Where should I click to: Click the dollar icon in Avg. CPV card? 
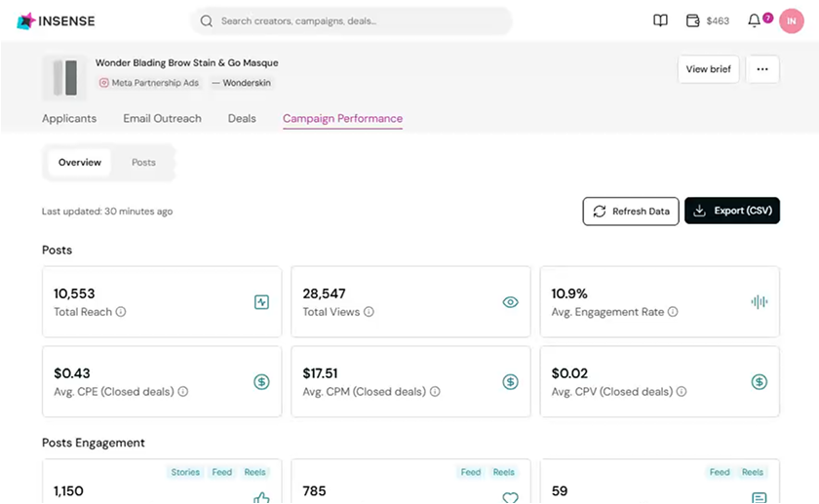tap(759, 382)
